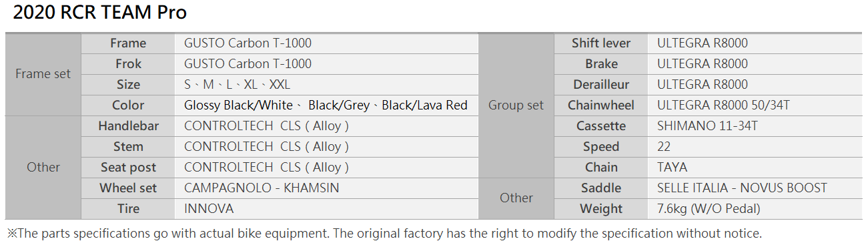
Task: Click the CAMPAGNOLO - KHAMSIN wheel set value
Action: coord(262,188)
